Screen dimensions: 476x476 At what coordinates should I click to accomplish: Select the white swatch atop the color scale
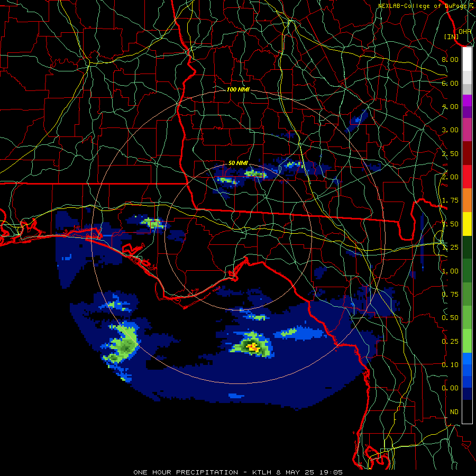pyautogui.click(x=467, y=59)
